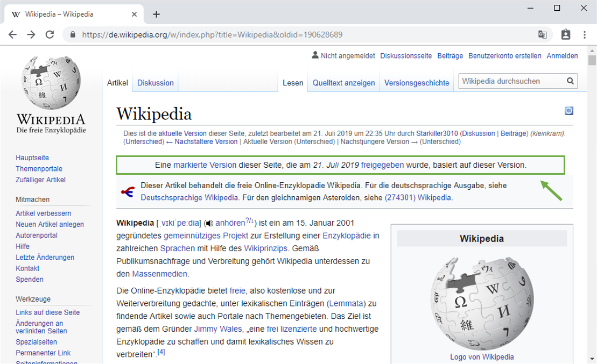The width and height of the screenshot is (597, 364).
Task: Click Neuen Artikel anlegen
Action: tap(50, 224)
